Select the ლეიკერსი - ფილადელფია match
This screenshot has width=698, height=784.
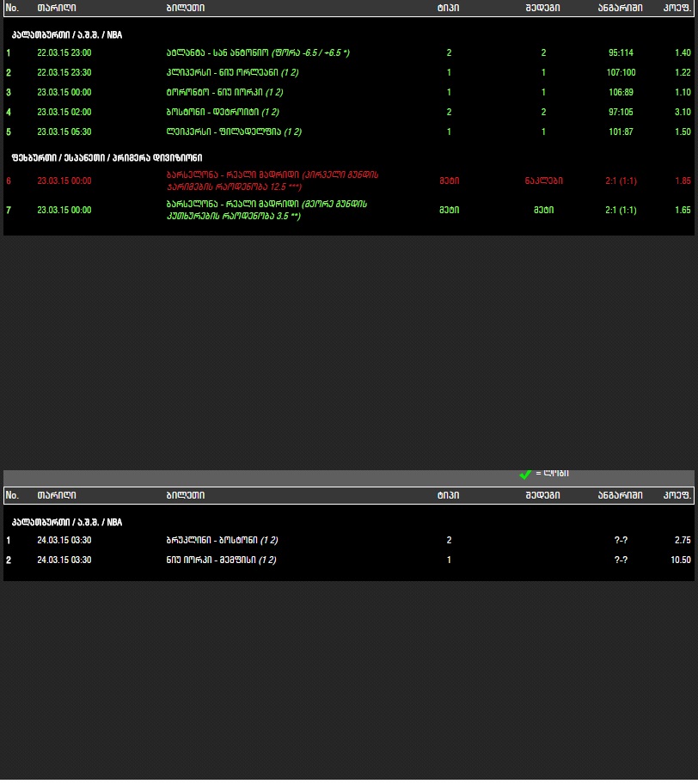tap(348, 132)
